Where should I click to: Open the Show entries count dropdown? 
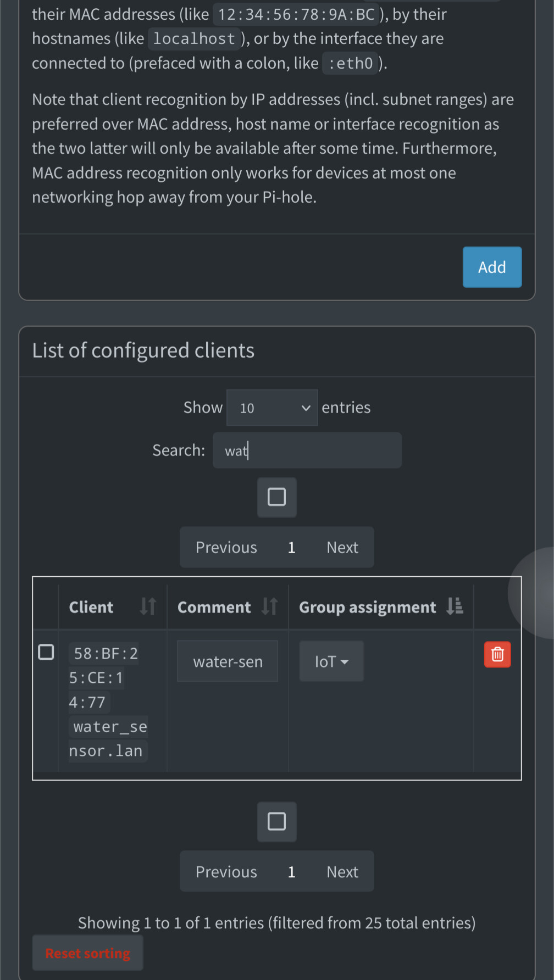(x=272, y=408)
